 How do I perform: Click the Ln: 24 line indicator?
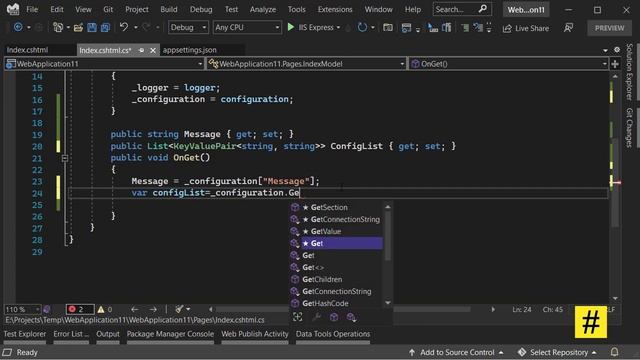(x=522, y=309)
